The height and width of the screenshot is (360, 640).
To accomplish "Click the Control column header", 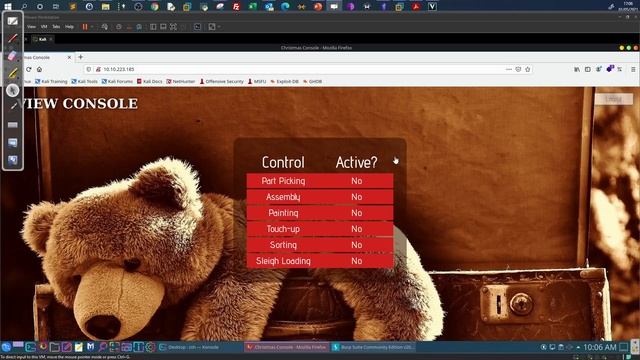I will (x=283, y=162).
